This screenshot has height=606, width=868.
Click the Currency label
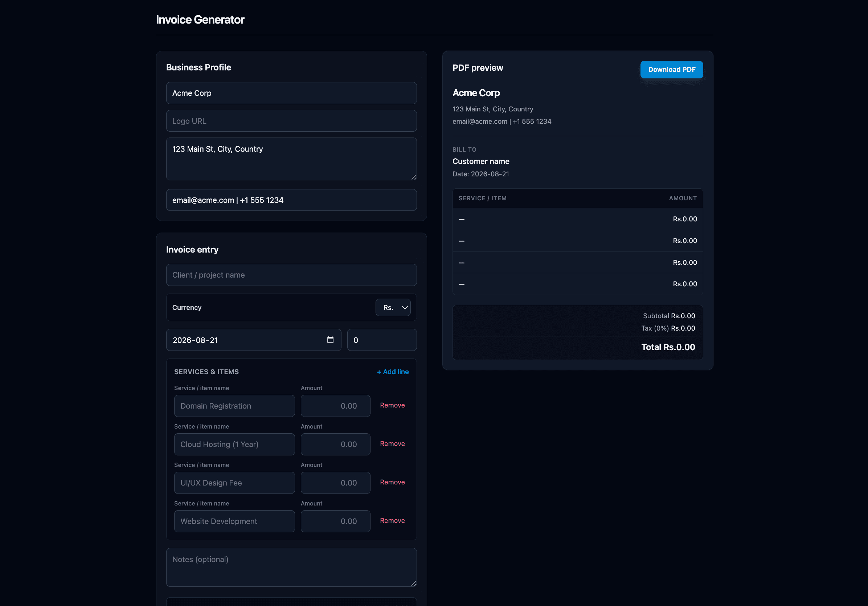(x=187, y=307)
